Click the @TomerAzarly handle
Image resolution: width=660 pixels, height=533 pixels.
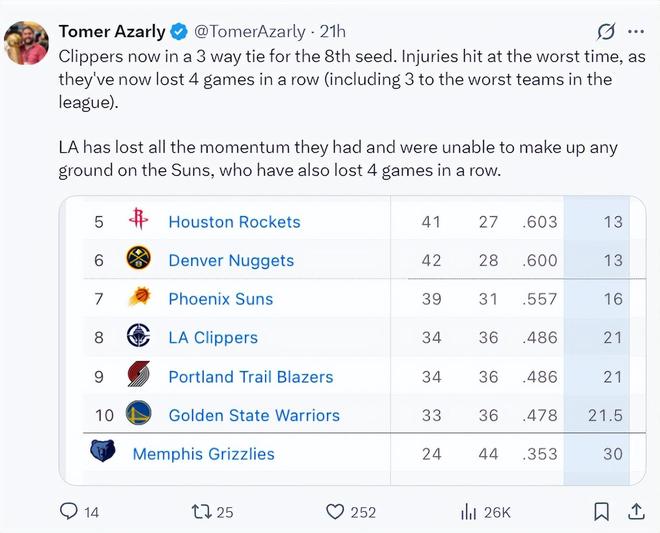(252, 32)
